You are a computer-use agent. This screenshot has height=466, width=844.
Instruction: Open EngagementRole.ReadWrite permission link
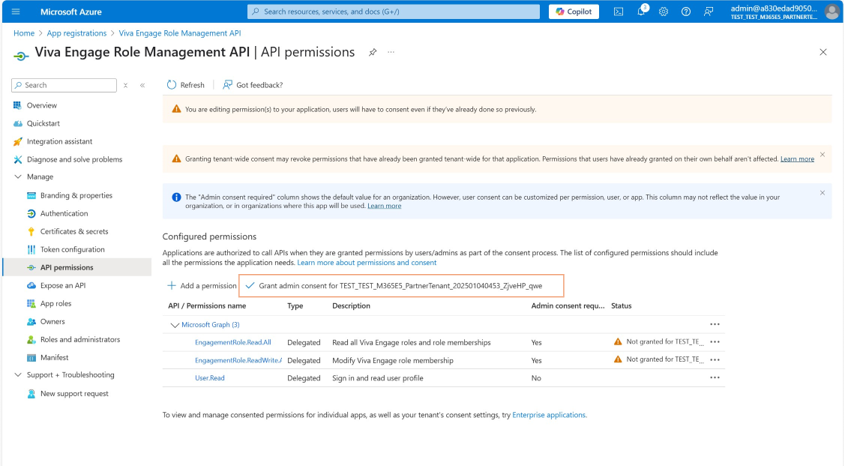[x=238, y=360]
